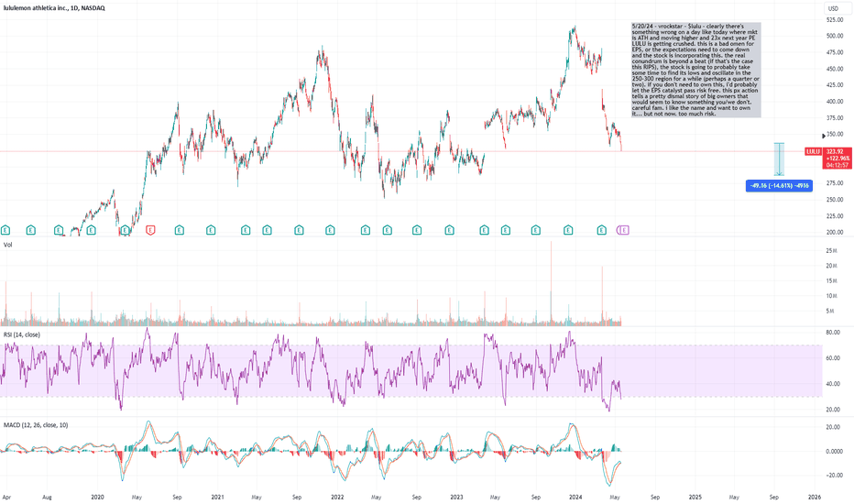Image resolution: width=854 pixels, height=504 pixels.
Task: Click the 375.00 price axis label
Action: tap(835, 117)
